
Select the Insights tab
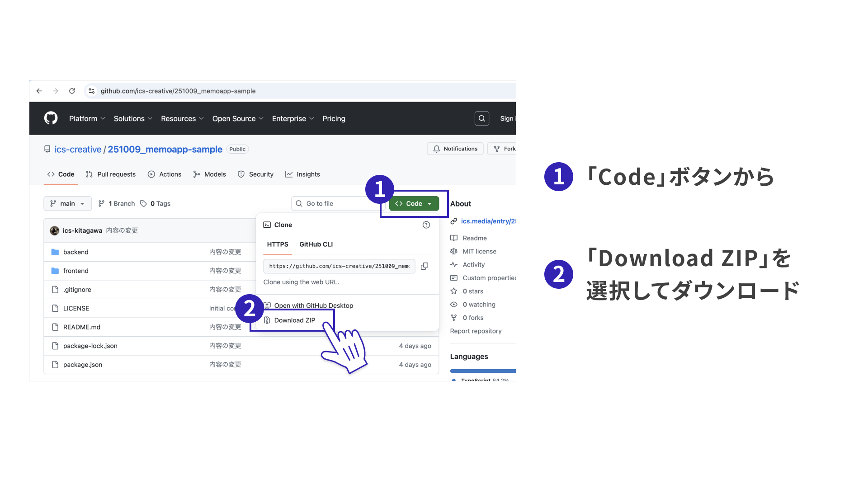click(302, 174)
